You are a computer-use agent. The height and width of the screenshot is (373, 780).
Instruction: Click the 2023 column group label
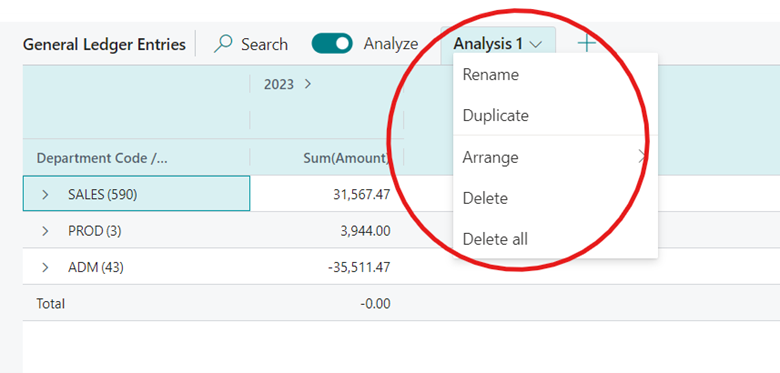click(x=279, y=85)
